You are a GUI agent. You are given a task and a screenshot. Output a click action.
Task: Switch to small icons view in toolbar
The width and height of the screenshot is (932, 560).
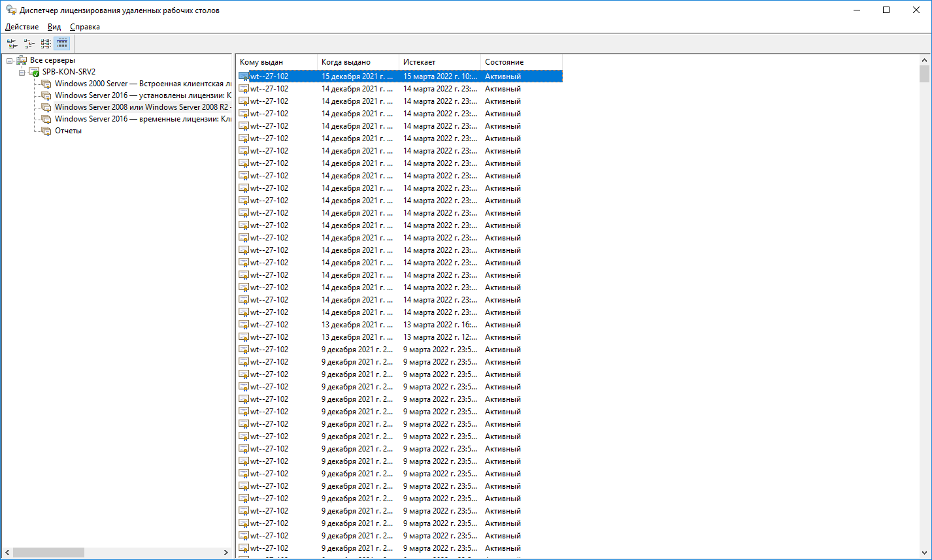coord(29,44)
